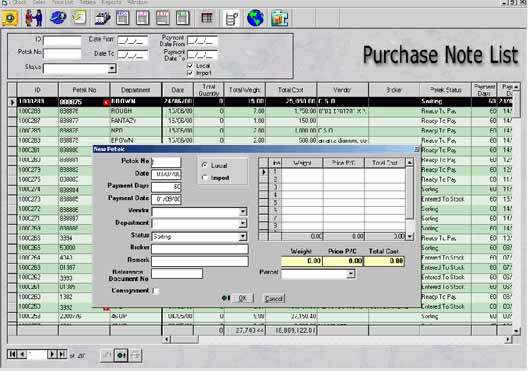Open the Reports menu
Viewport: 528px width, 371px height.
pyautogui.click(x=111, y=2)
